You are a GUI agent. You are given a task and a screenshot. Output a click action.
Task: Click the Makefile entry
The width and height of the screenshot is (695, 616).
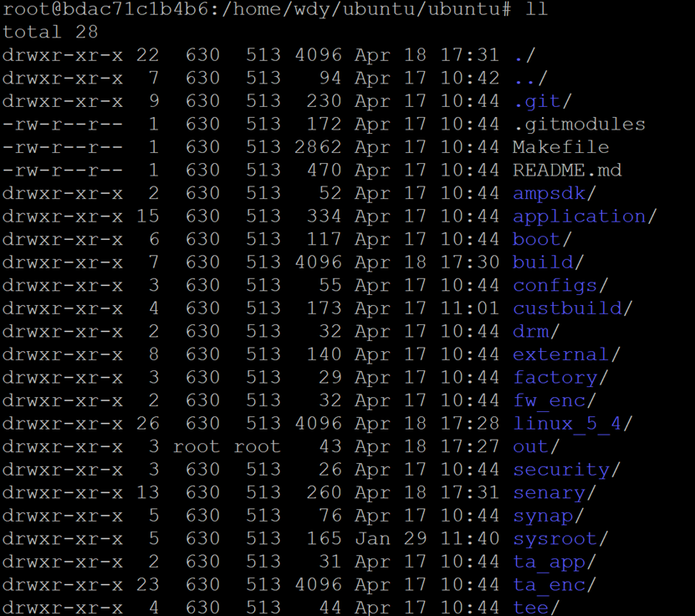click(561, 147)
